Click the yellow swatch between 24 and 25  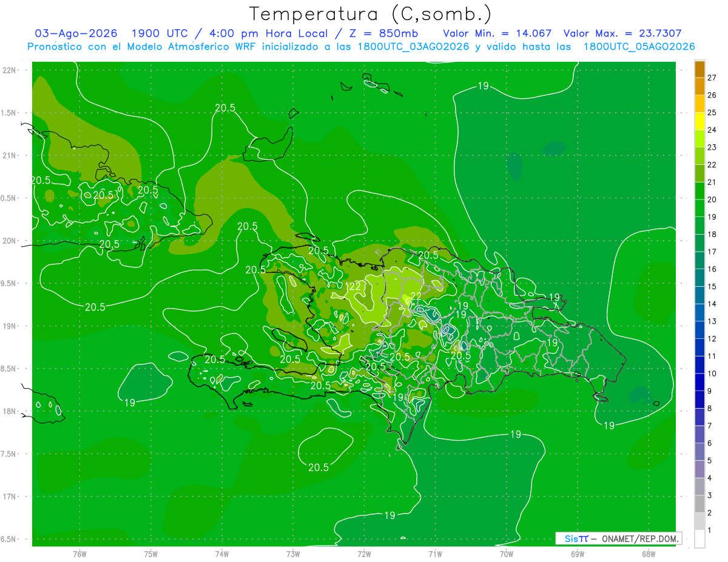point(699,121)
